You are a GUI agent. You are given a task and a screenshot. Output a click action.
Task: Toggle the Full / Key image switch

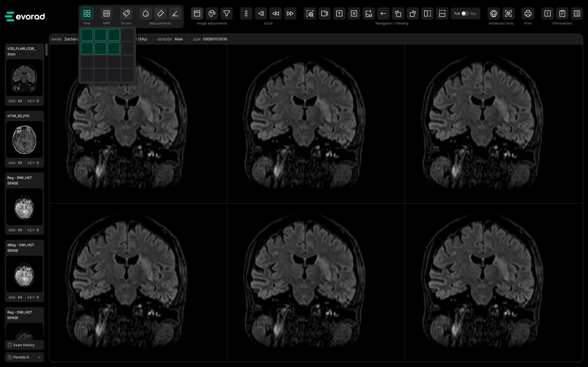click(465, 14)
